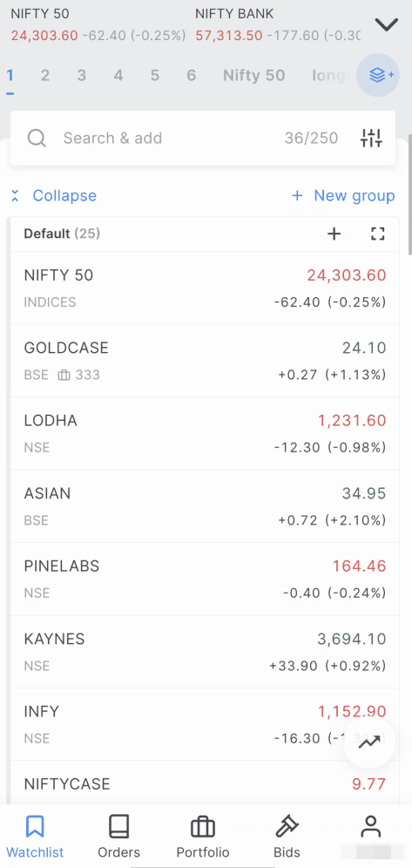Expand the Default group to fullscreen
This screenshot has width=412, height=868.
coord(378,234)
